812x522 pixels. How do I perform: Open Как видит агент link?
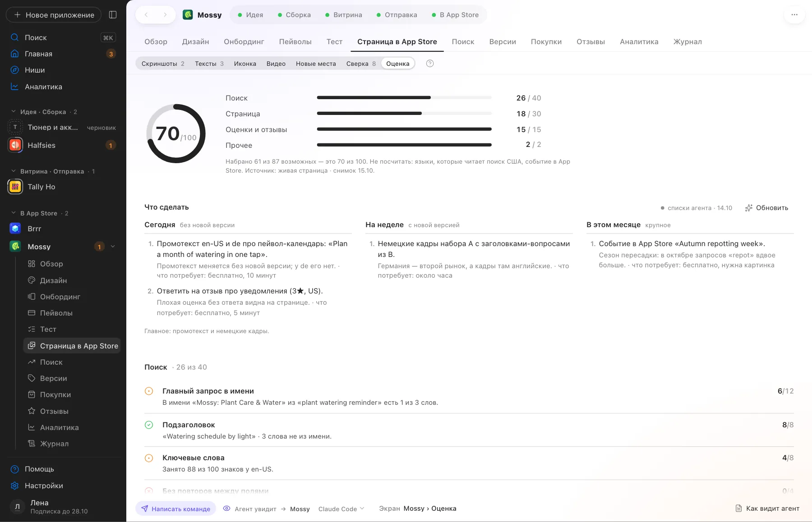click(767, 508)
